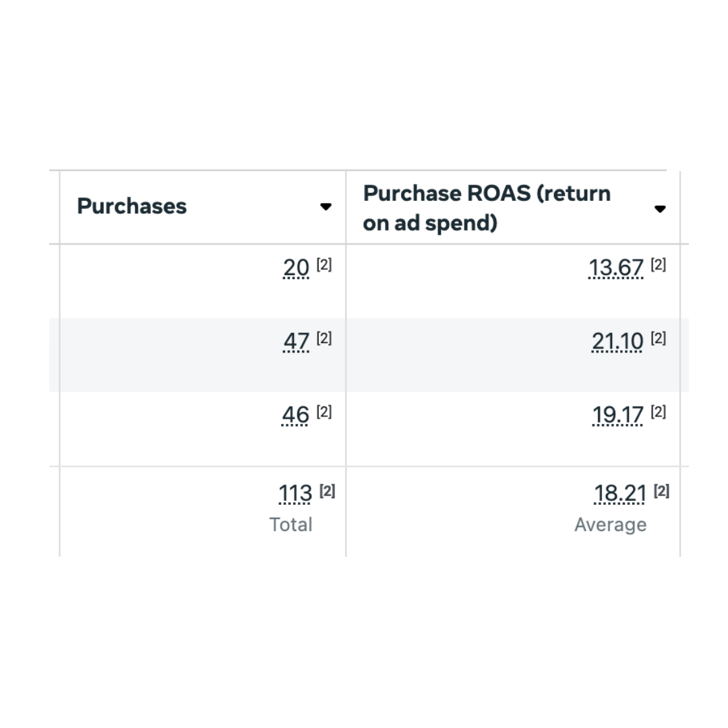Click the underlined value 20 in Purchases
728x728 pixels.
295,268
